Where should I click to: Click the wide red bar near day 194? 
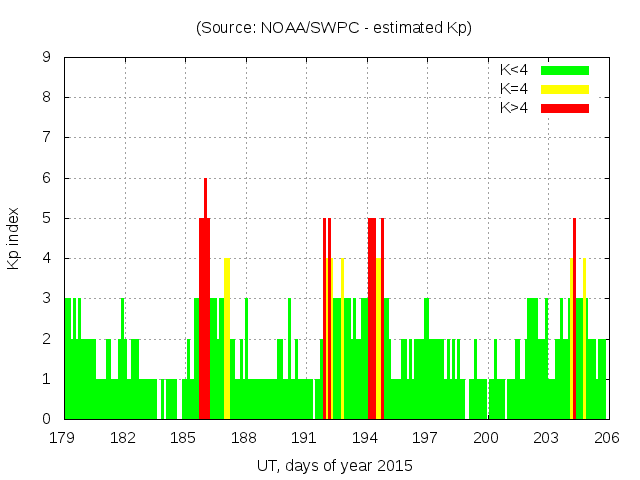[x=371, y=320]
